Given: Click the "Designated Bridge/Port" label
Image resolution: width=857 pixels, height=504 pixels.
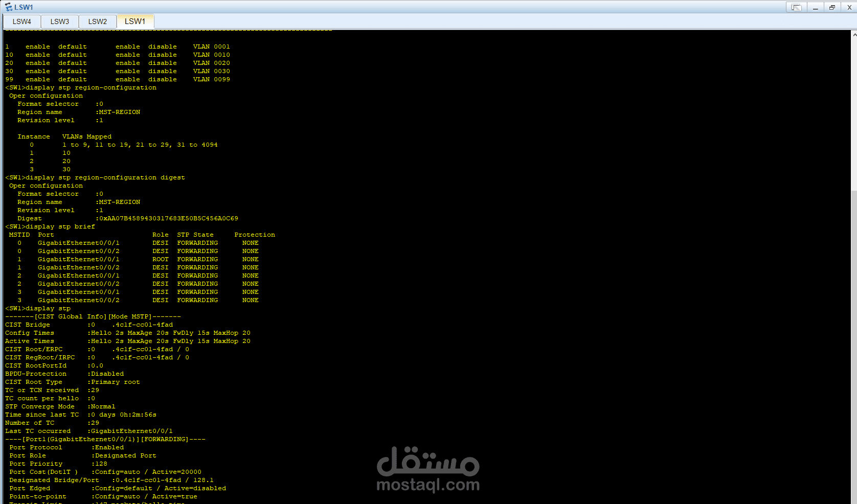Looking at the screenshot, I should point(54,480).
